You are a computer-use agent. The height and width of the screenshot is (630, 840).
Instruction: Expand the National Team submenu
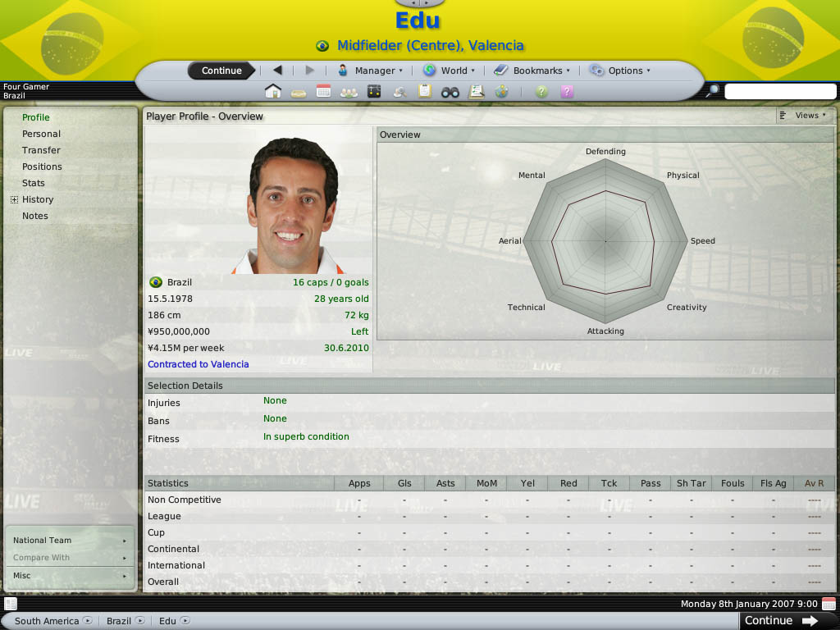point(70,541)
